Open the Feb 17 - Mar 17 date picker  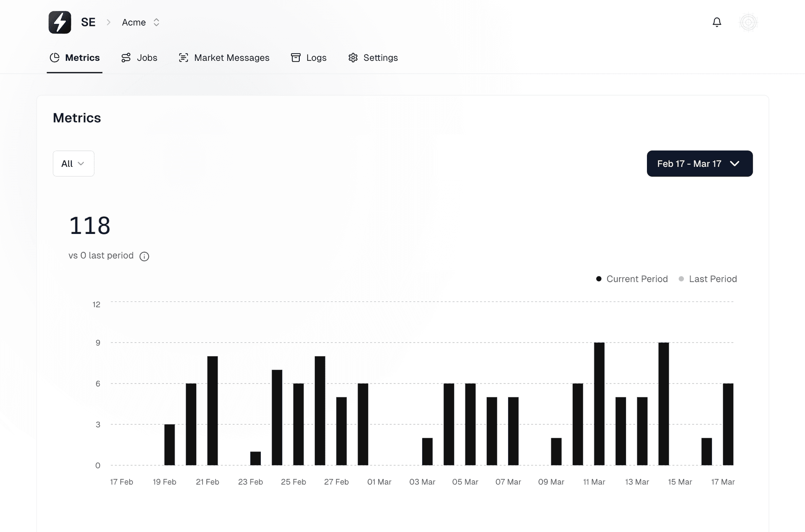[699, 163]
